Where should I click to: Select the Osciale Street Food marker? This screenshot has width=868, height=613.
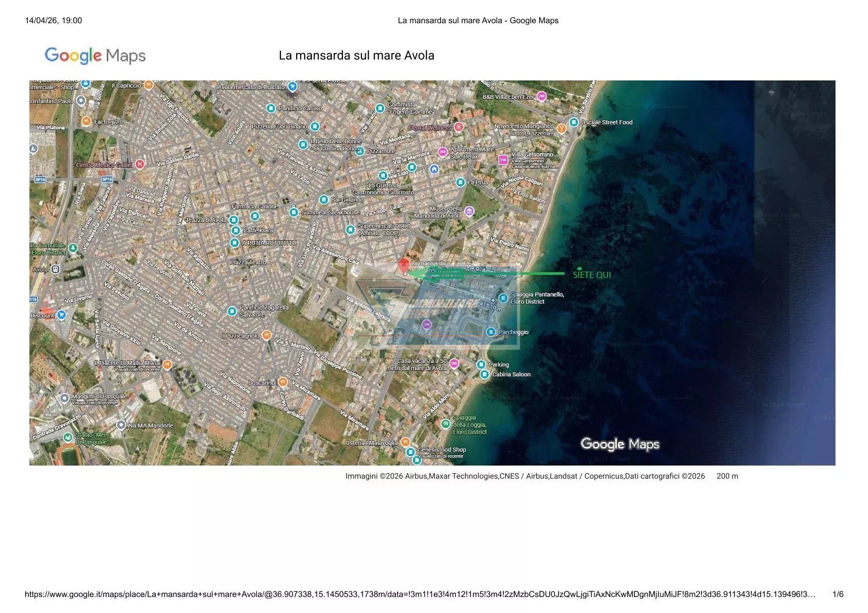(x=574, y=122)
